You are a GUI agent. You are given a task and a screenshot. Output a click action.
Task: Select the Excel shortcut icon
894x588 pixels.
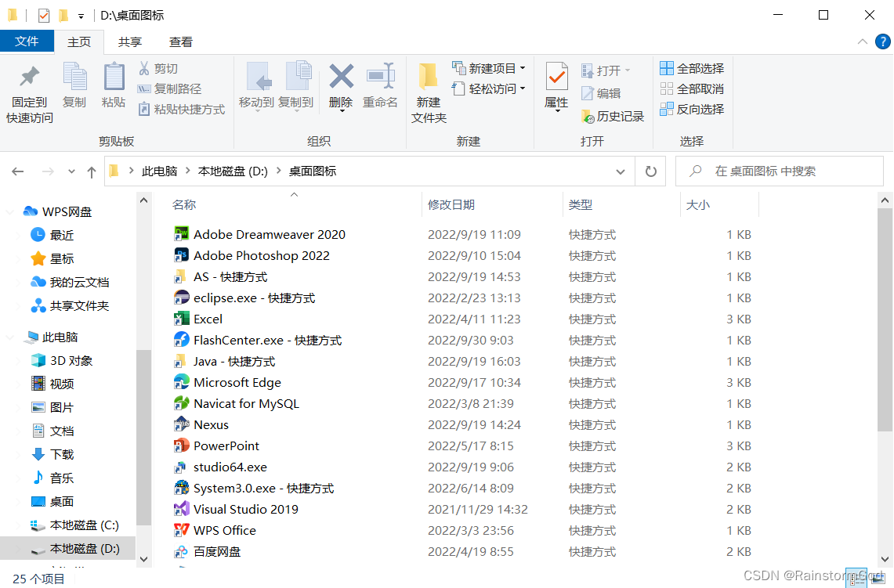pos(181,319)
